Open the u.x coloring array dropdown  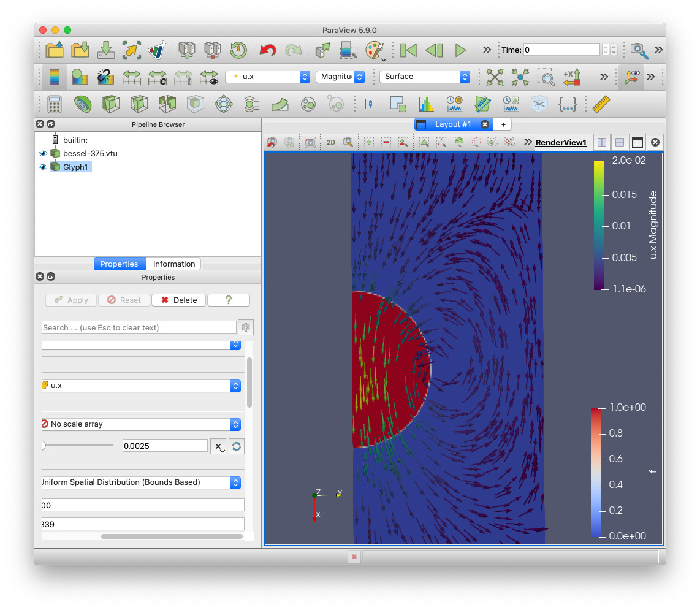(267, 77)
